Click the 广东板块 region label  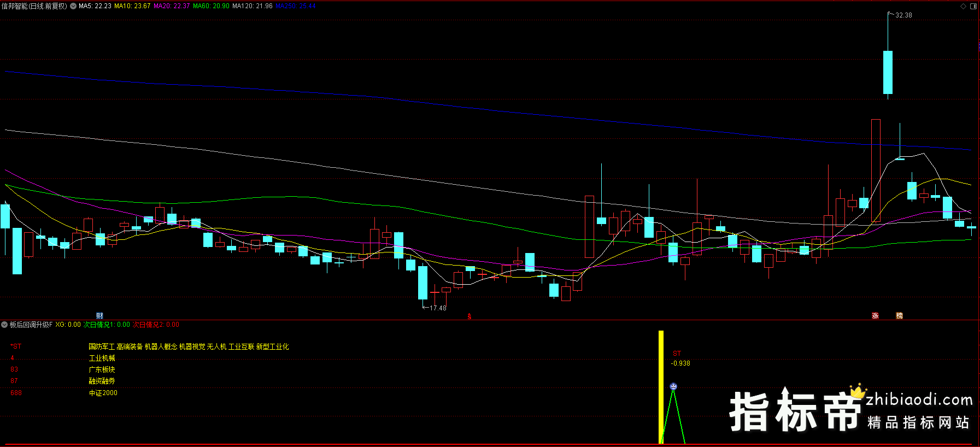102,369
